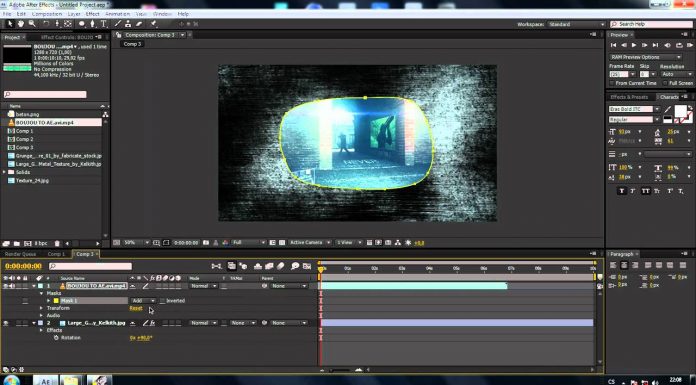
Task: Open the graph editor in timeline
Action: point(307,266)
